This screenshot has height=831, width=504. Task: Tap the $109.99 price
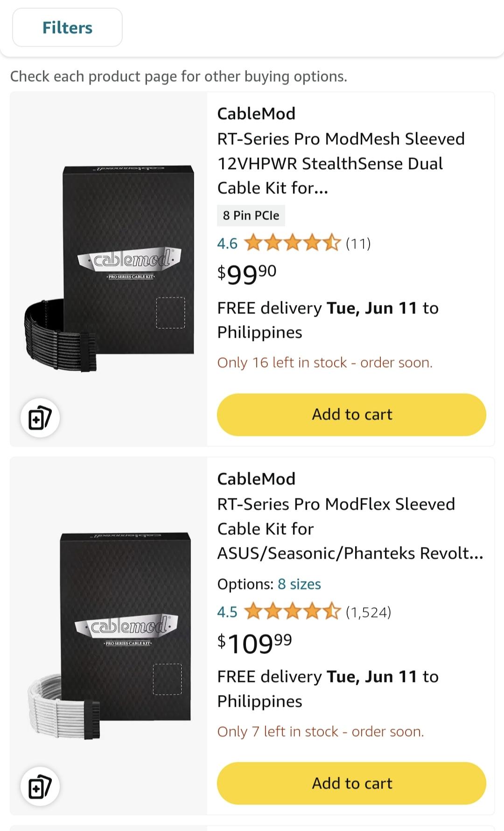click(254, 643)
